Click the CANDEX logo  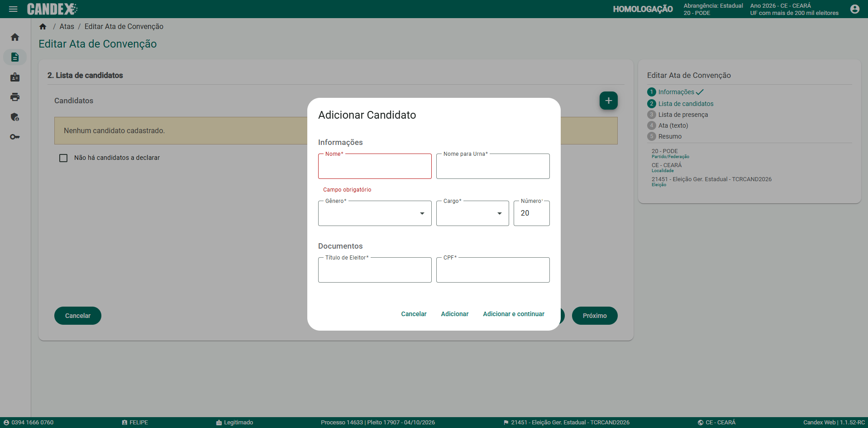click(52, 9)
